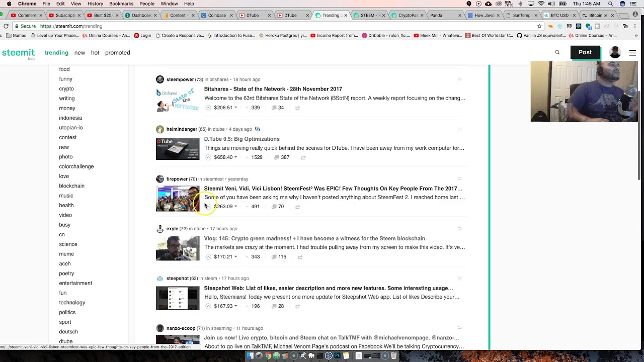The image size is (644, 362).
Task: Resteem the Steepshot Web post
Action: coord(297,306)
